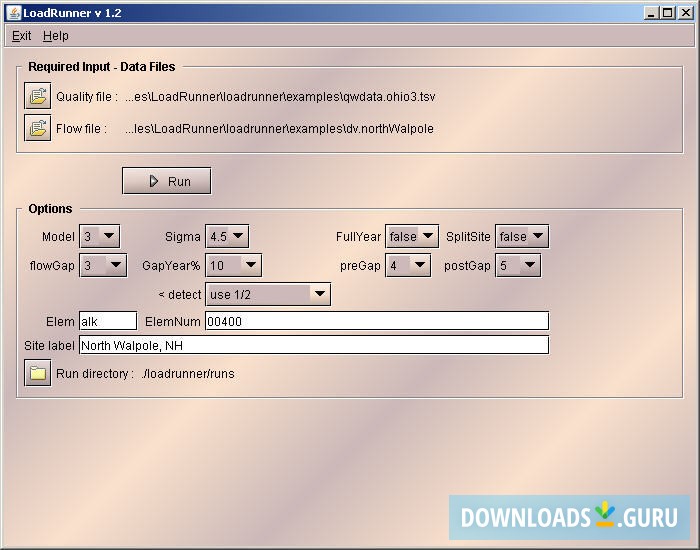700x550 pixels.
Task: Minimize the LoadRunner window
Action: click(x=651, y=13)
